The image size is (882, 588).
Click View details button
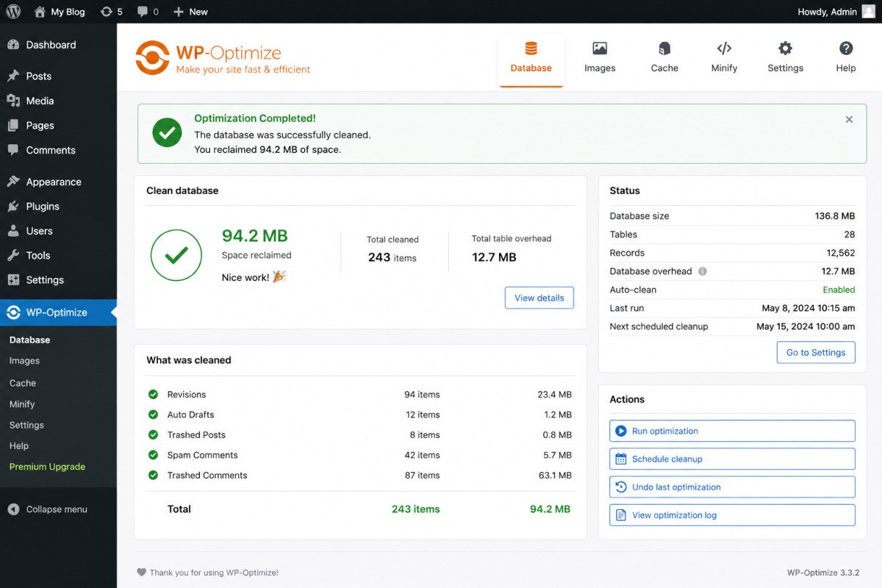point(539,298)
